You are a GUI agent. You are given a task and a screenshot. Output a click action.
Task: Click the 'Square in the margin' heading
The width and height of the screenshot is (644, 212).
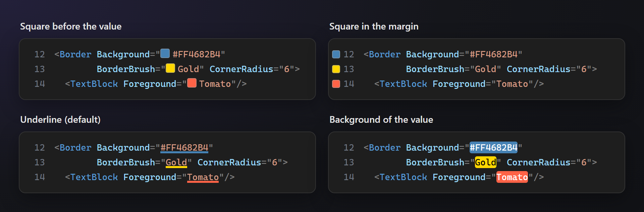click(x=374, y=26)
